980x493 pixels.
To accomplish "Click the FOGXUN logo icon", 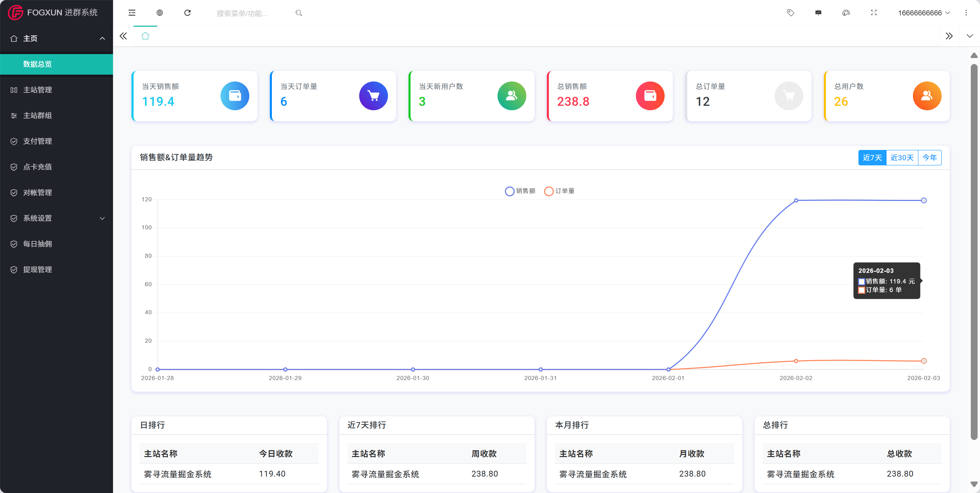I will pyautogui.click(x=16, y=13).
